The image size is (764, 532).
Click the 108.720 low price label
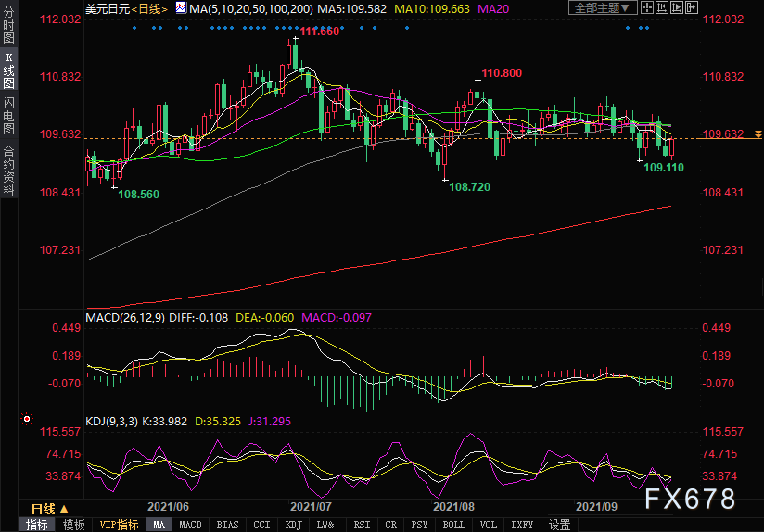(469, 187)
